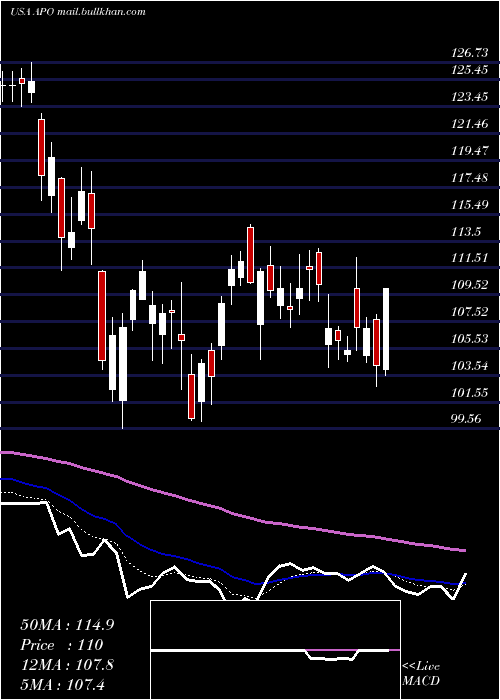Select the 121.46 price level label
Image resolution: width=500 pixels, height=700 pixels.
pos(470,124)
